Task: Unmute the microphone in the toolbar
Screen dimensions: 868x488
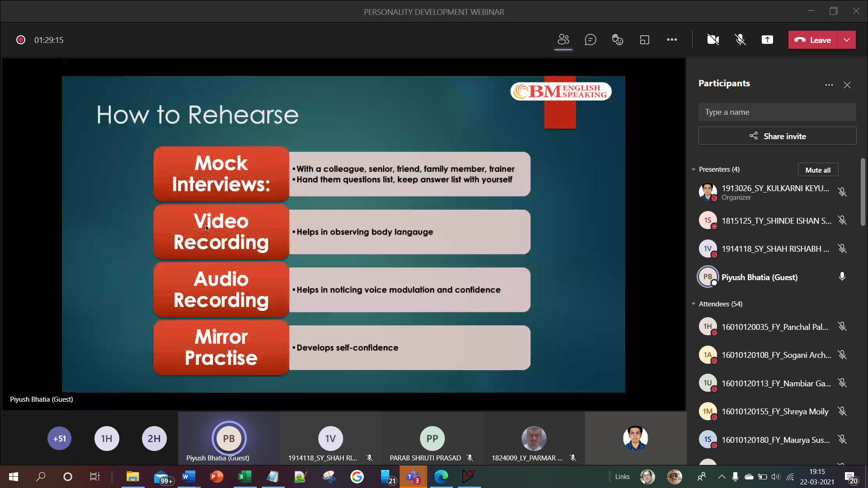Action: click(740, 40)
